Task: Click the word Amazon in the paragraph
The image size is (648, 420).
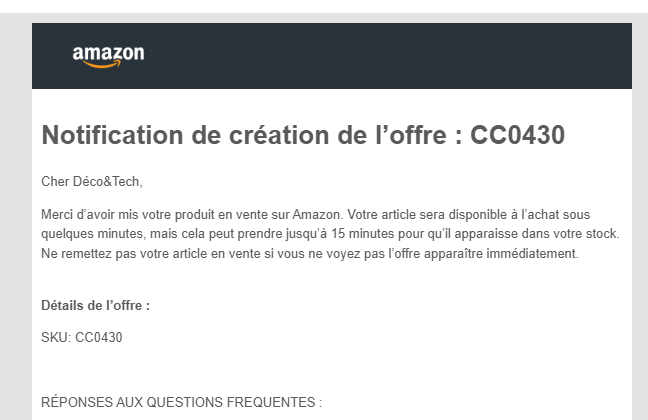Action: click(x=316, y=215)
